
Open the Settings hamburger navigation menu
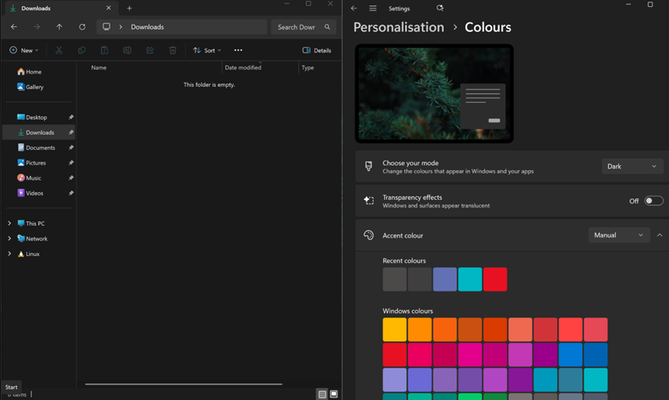pos(372,8)
